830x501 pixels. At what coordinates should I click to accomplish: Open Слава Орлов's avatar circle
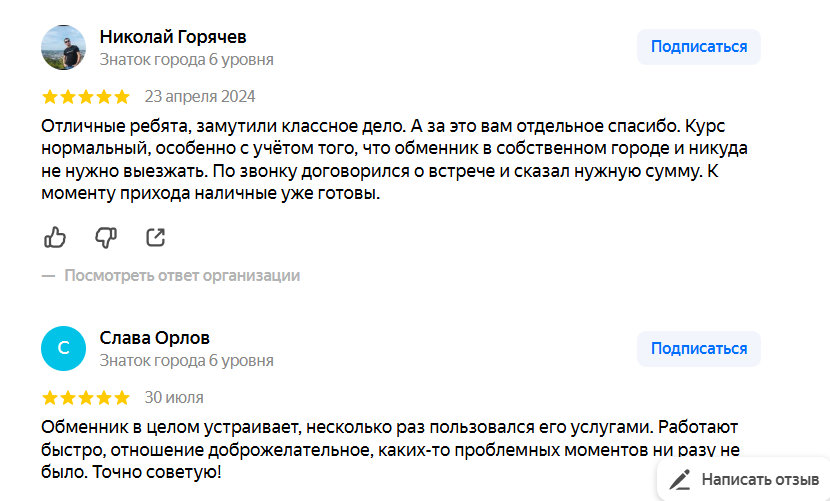[63, 348]
